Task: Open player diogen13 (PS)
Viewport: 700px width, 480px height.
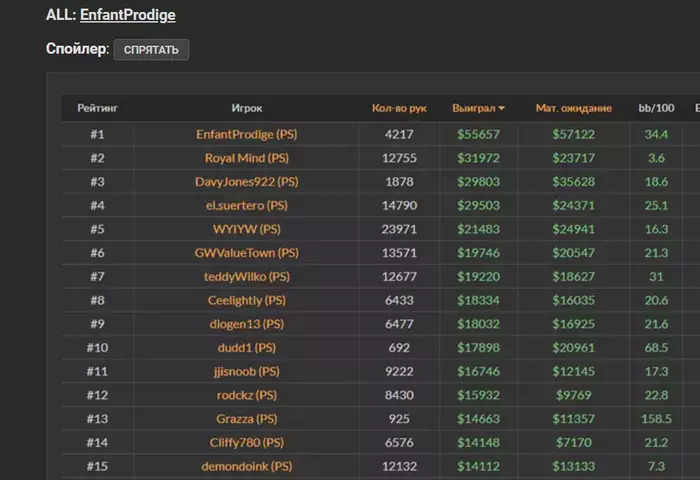Action: pyautogui.click(x=247, y=324)
